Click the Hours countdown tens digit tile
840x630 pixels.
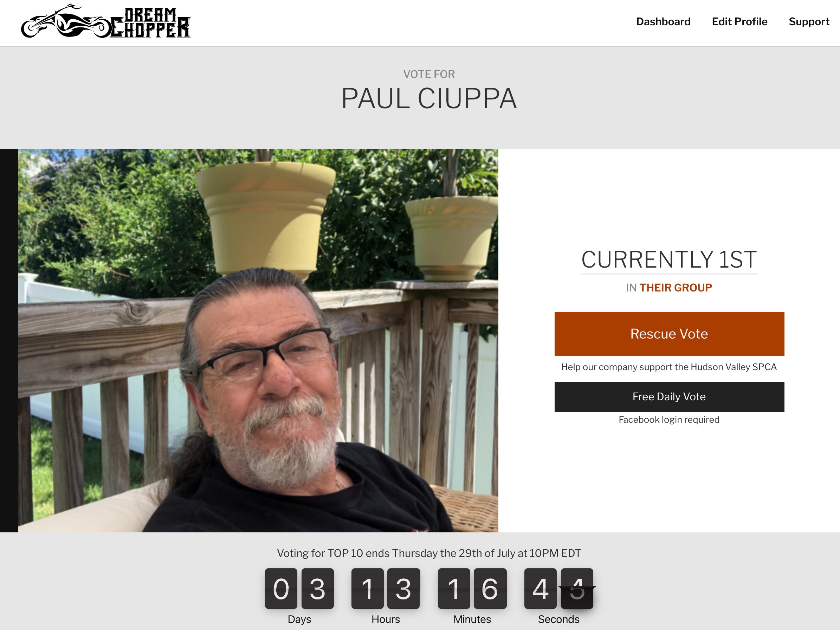(x=367, y=588)
